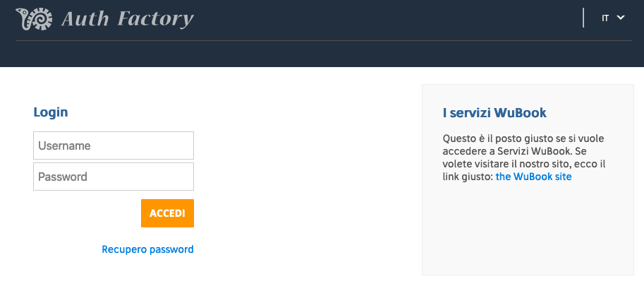Expand the chevron arrow beside IT
The image size is (644, 286).
tap(621, 18)
